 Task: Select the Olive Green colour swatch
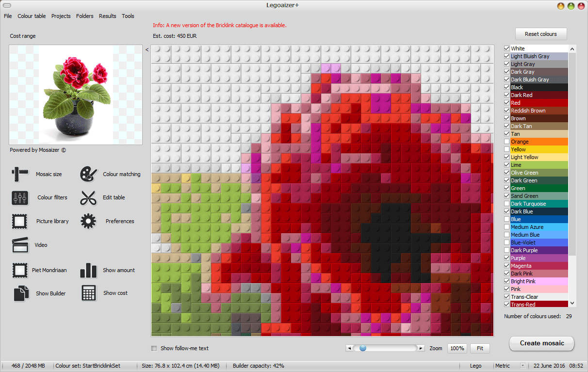[539, 173]
